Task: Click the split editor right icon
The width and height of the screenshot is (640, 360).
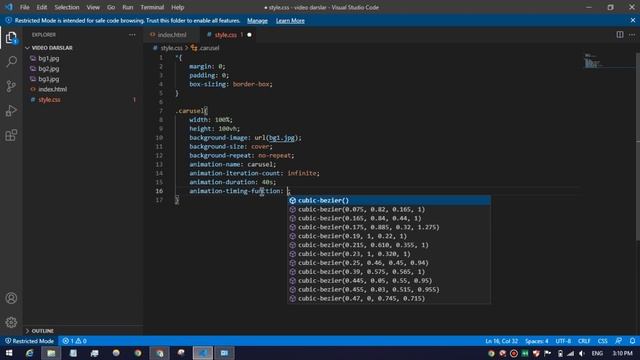Action: click(620, 35)
